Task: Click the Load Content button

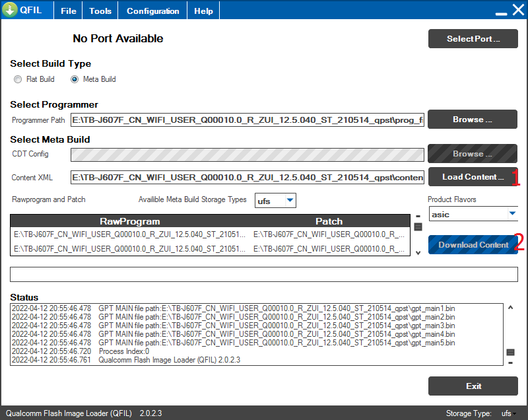Action: (x=473, y=177)
